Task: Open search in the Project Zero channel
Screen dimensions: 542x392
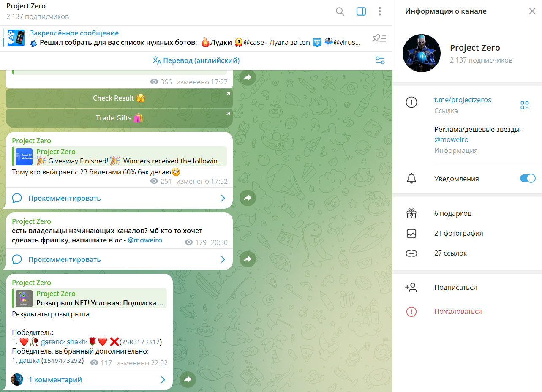Action: pos(340,11)
